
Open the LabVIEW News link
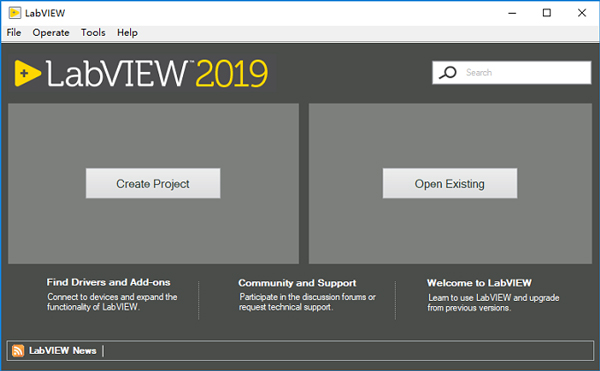click(62, 351)
